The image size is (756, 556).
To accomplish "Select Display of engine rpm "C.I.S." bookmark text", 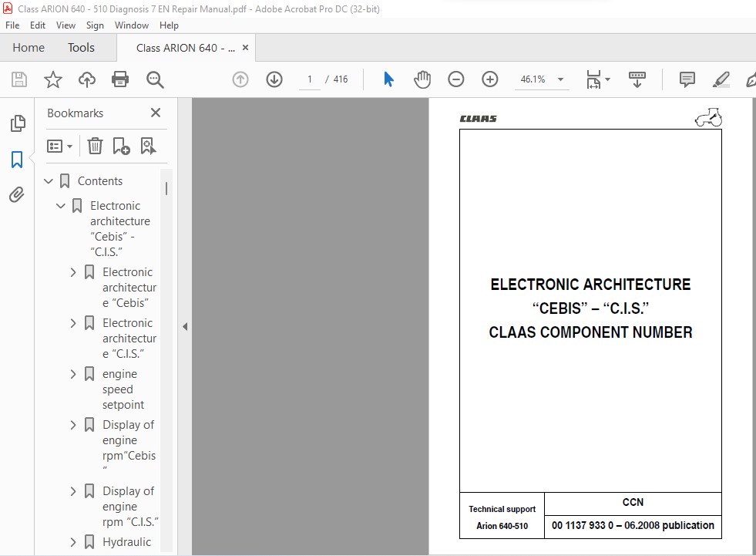I will [x=130, y=507].
